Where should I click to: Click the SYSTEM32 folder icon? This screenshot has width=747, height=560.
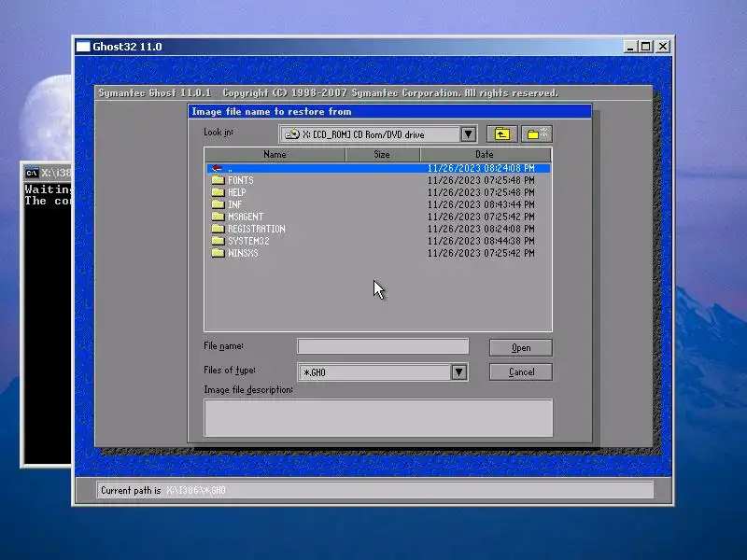pyautogui.click(x=218, y=241)
